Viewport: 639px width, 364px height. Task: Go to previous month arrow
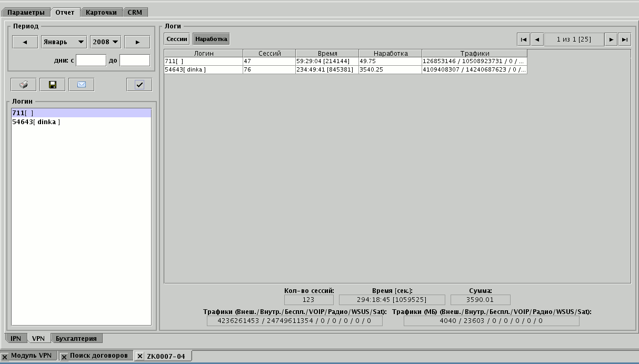point(25,42)
